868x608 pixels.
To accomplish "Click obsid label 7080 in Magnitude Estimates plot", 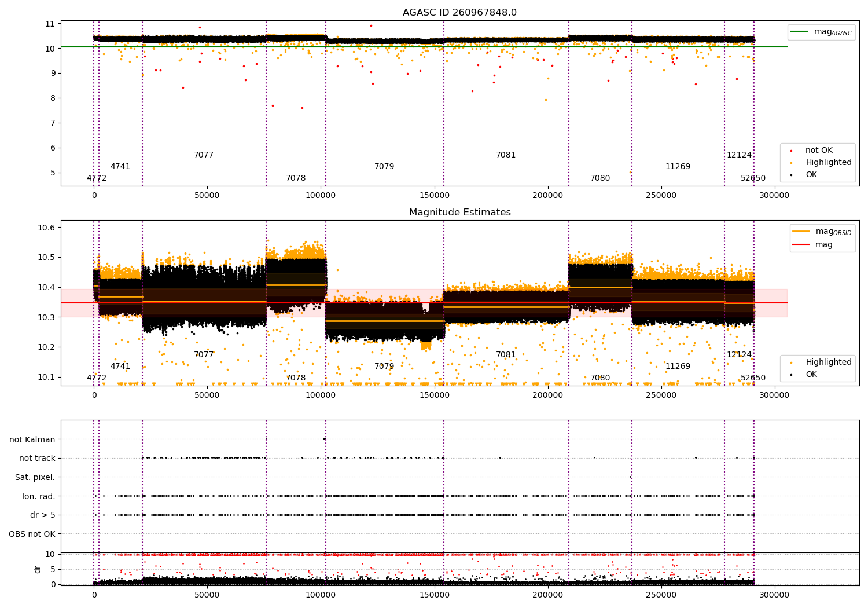I will (x=600, y=378).
